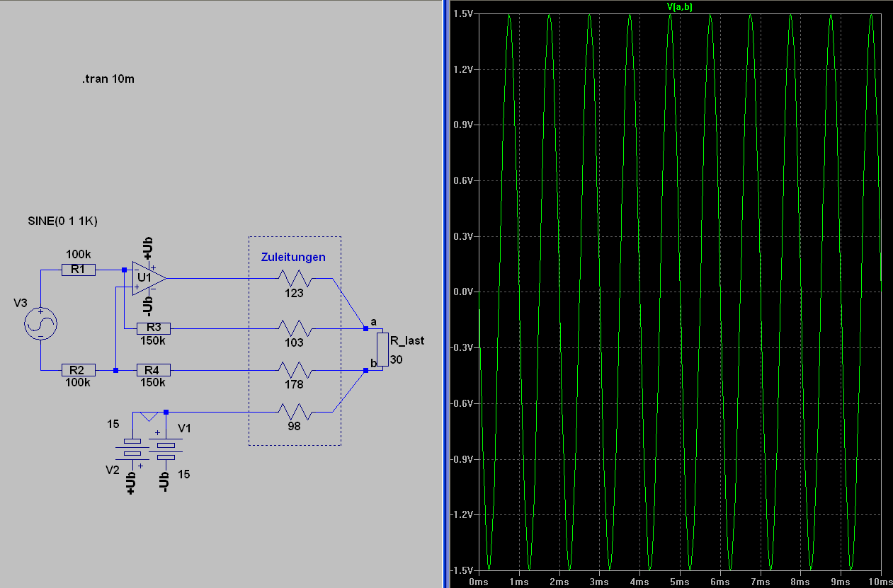Image resolution: width=893 pixels, height=588 pixels.
Task: Click the 100k value above R1
Action: pyautogui.click(x=78, y=254)
